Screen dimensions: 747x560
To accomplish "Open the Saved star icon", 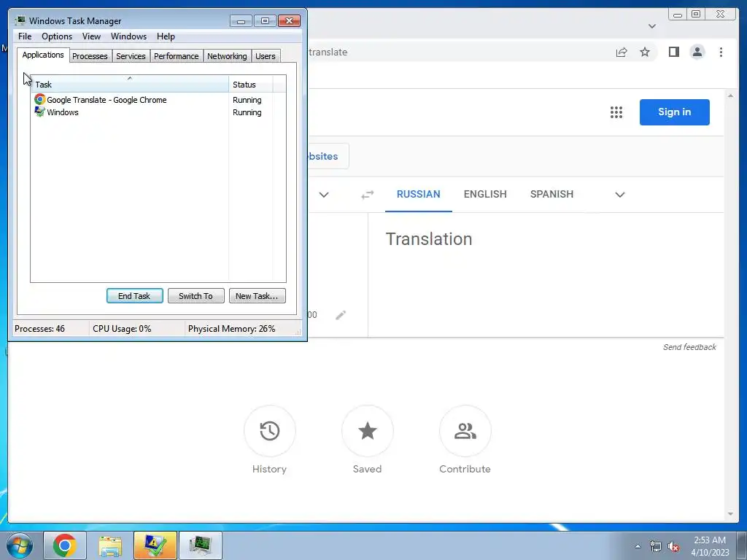I will coord(368,431).
